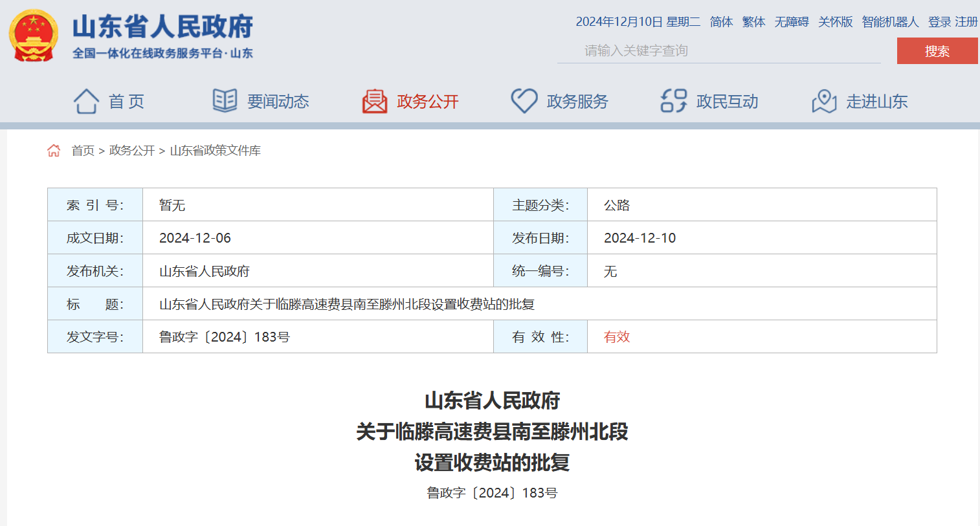Click the house icon beside 首页 in navigation
The image size is (980, 526).
pyautogui.click(x=86, y=102)
